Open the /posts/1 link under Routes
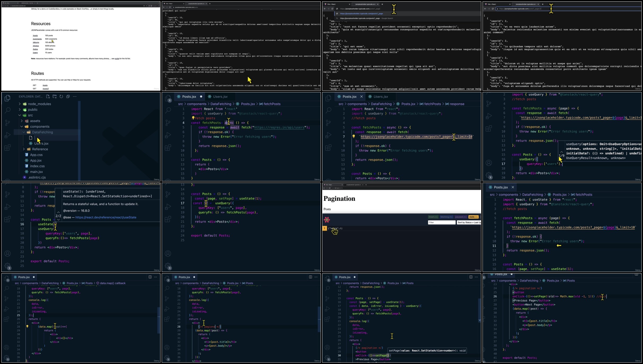This screenshot has width=643, height=364. [46, 89]
